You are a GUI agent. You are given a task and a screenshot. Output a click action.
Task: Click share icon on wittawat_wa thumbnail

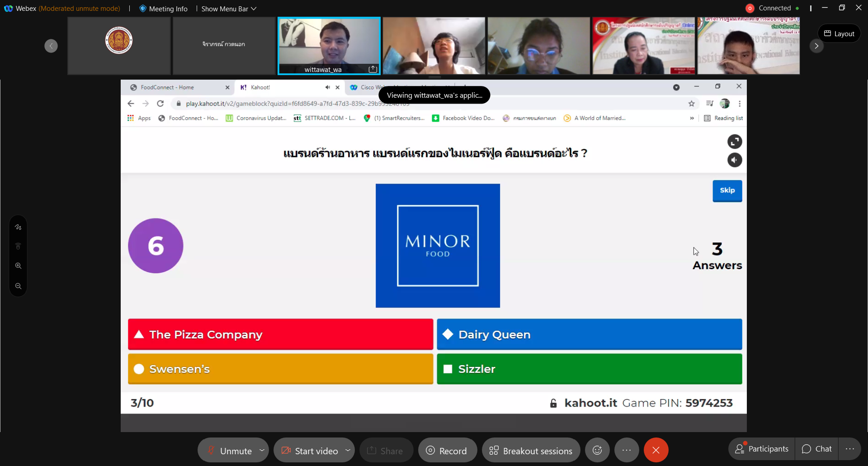click(x=373, y=69)
